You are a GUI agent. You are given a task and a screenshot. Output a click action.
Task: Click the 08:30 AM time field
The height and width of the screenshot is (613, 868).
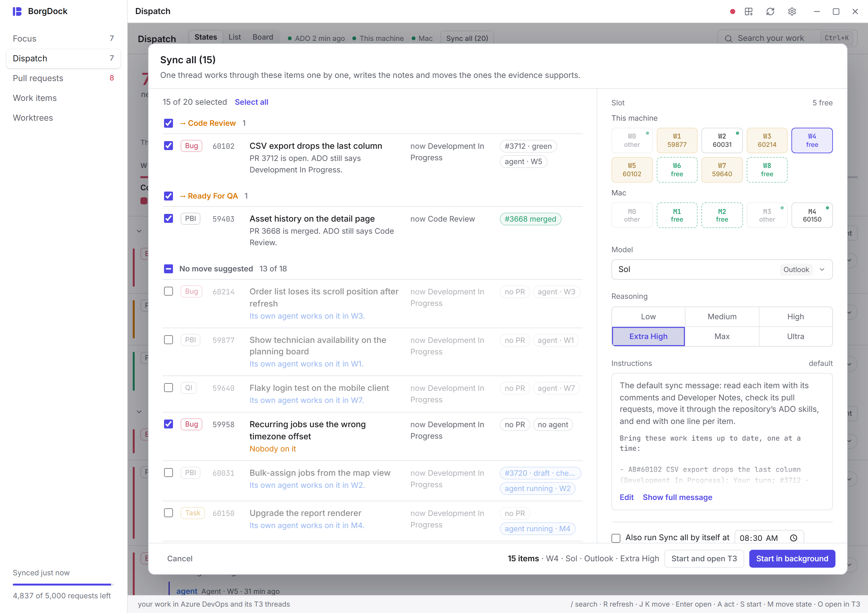(x=769, y=538)
